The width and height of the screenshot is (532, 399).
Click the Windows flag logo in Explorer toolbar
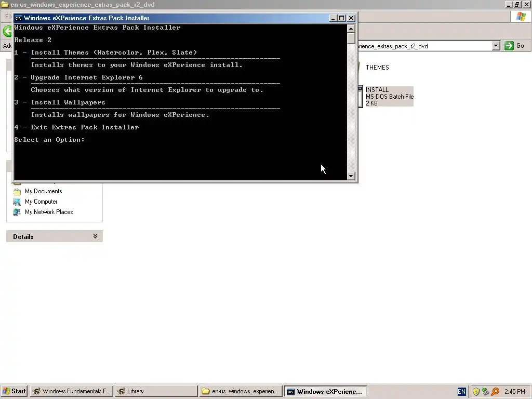[521, 17]
